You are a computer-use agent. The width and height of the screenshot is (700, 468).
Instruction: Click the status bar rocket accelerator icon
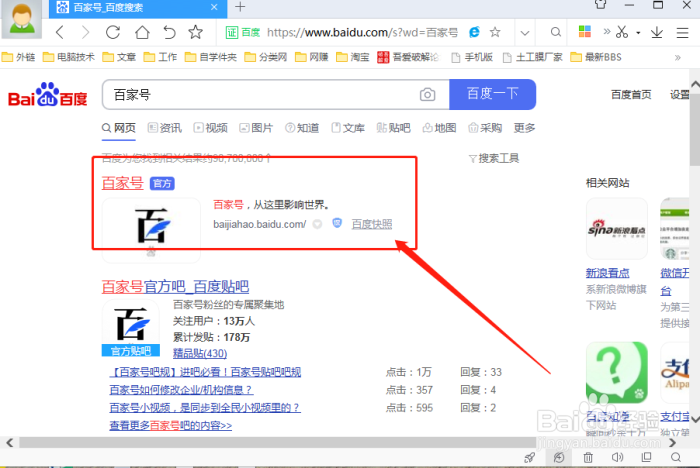pos(529,457)
